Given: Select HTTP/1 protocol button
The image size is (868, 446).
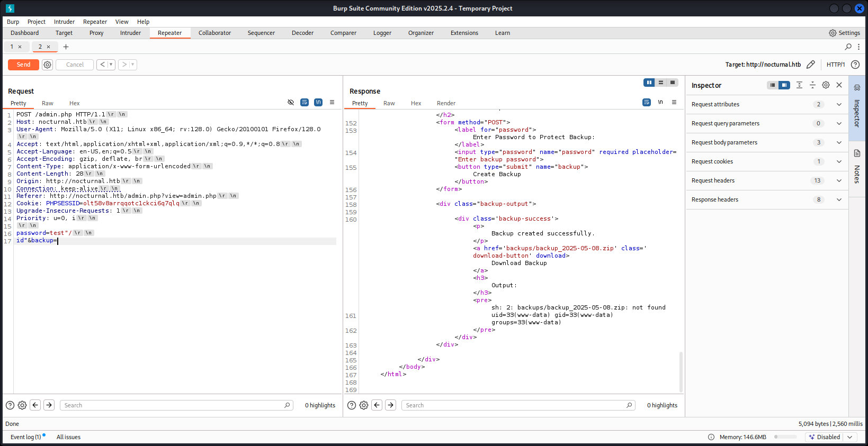Looking at the screenshot, I should [836, 65].
